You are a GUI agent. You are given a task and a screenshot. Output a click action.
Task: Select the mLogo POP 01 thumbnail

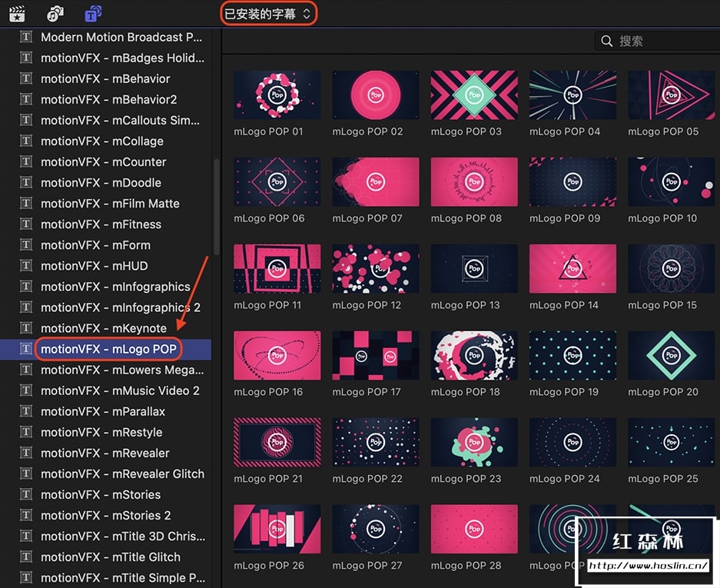(x=277, y=95)
